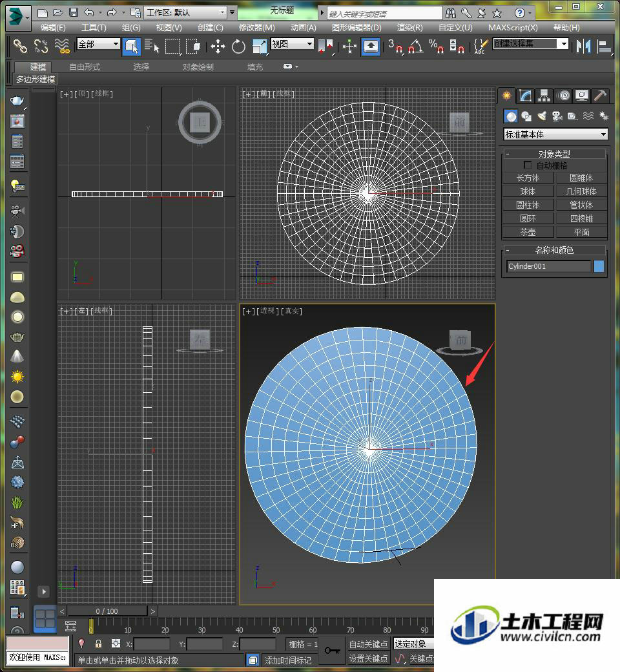
Task: Open the 3ds Max application logo menu
Action: 18,17
